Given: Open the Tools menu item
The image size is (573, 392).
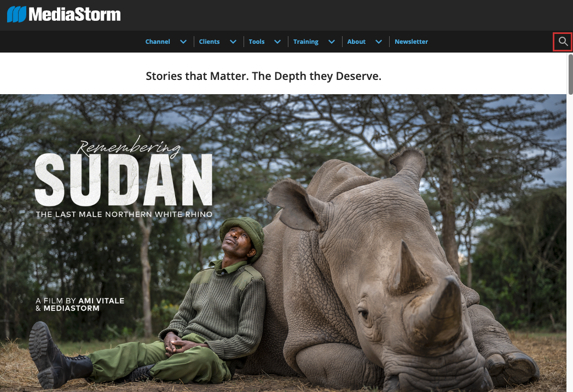Looking at the screenshot, I should (x=257, y=42).
